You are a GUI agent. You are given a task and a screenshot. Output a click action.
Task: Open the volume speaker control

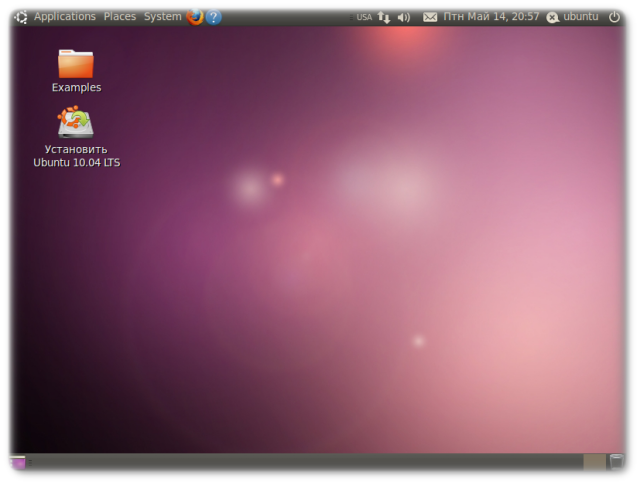click(x=404, y=17)
